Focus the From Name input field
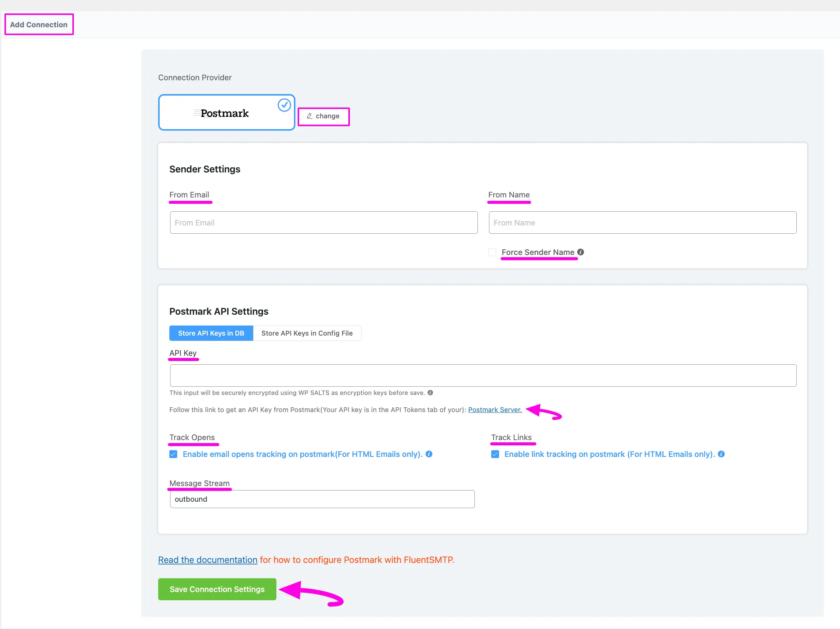 643,223
